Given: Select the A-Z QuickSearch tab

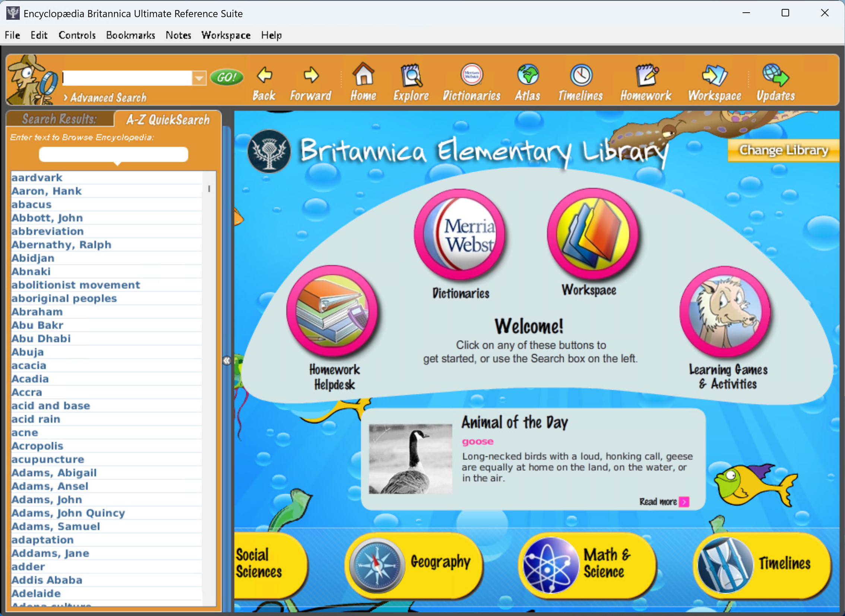Looking at the screenshot, I should point(168,119).
